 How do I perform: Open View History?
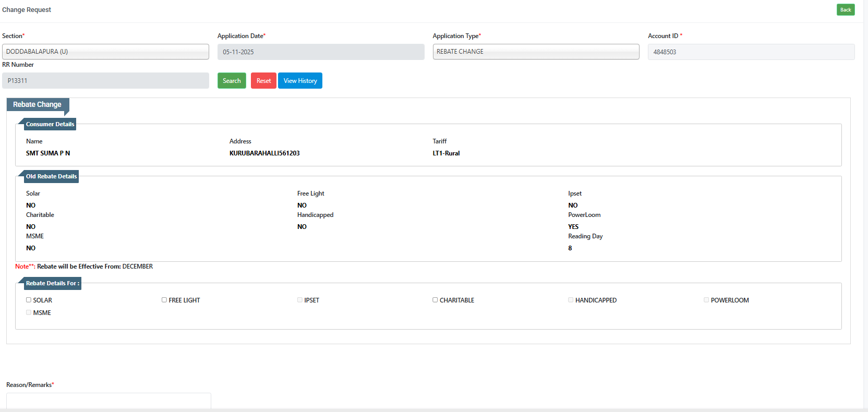click(x=300, y=81)
